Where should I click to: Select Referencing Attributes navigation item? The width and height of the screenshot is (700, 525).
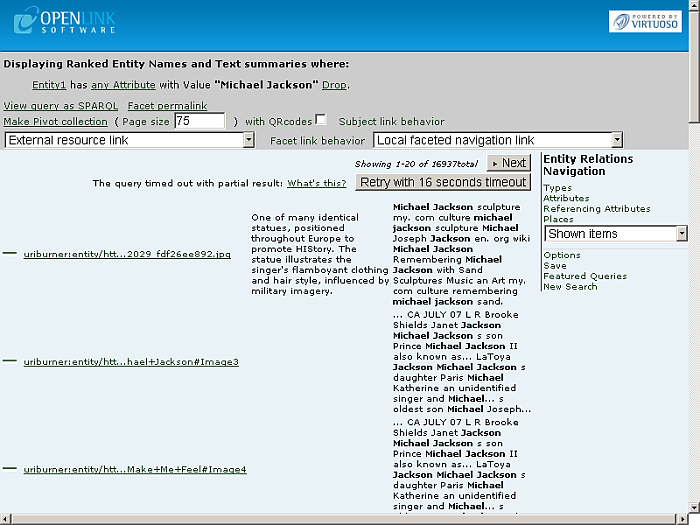596,209
